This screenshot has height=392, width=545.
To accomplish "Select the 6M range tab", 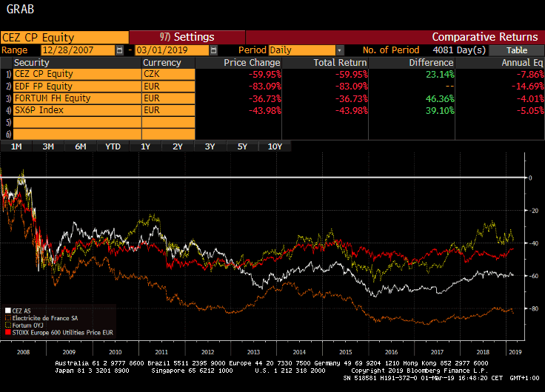I will tap(81, 146).
